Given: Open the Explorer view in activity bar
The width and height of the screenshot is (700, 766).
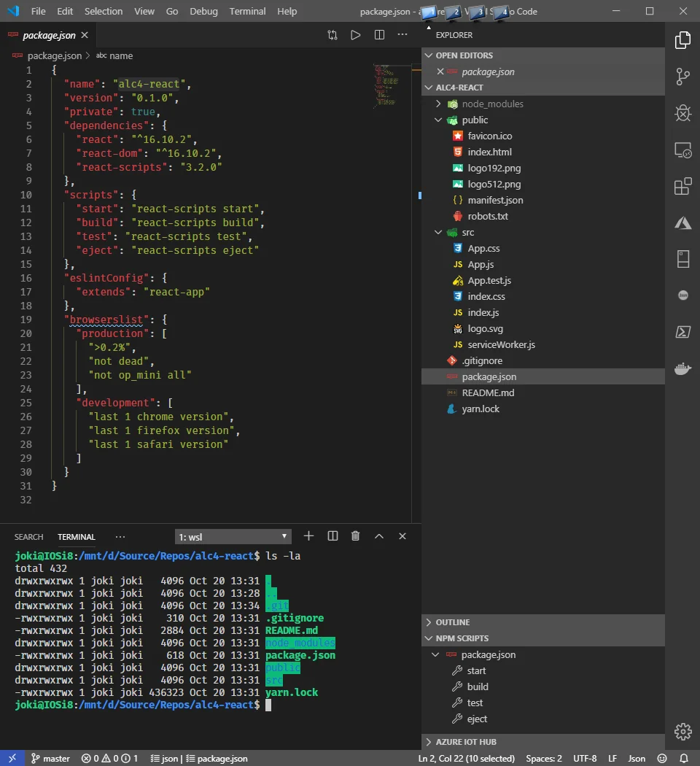Looking at the screenshot, I should pyautogui.click(x=682, y=40).
